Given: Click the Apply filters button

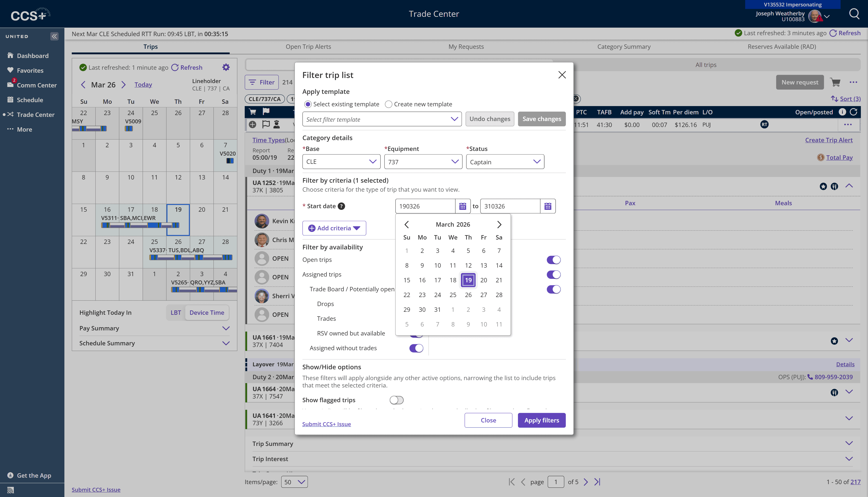Looking at the screenshot, I should [541, 420].
